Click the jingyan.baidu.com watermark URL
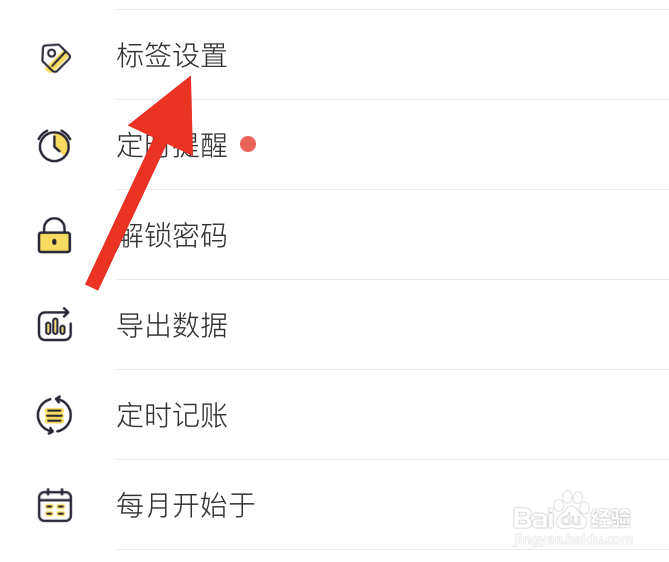 (573, 539)
